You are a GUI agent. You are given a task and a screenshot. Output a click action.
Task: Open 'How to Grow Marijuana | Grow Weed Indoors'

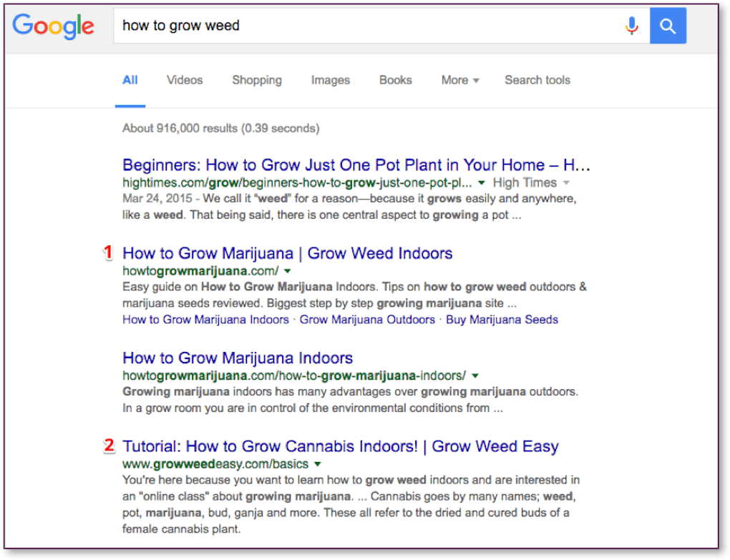pos(288,253)
